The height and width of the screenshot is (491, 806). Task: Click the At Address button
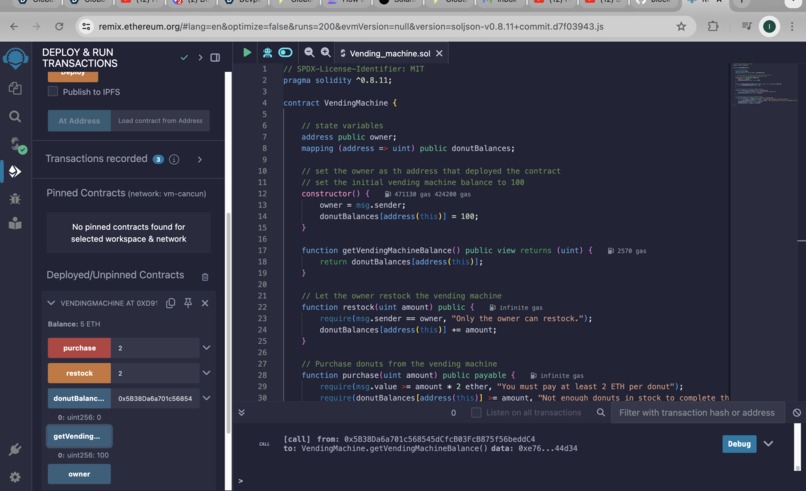pyautogui.click(x=79, y=121)
